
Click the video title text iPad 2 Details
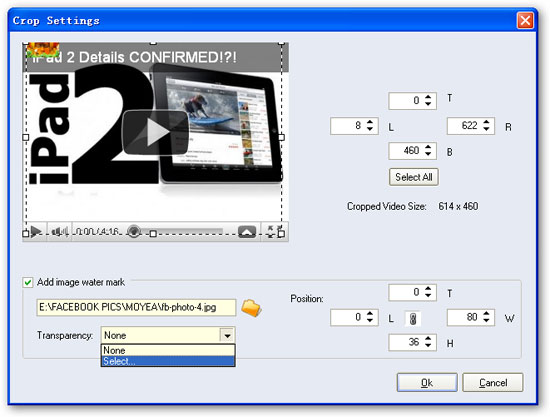134,58
